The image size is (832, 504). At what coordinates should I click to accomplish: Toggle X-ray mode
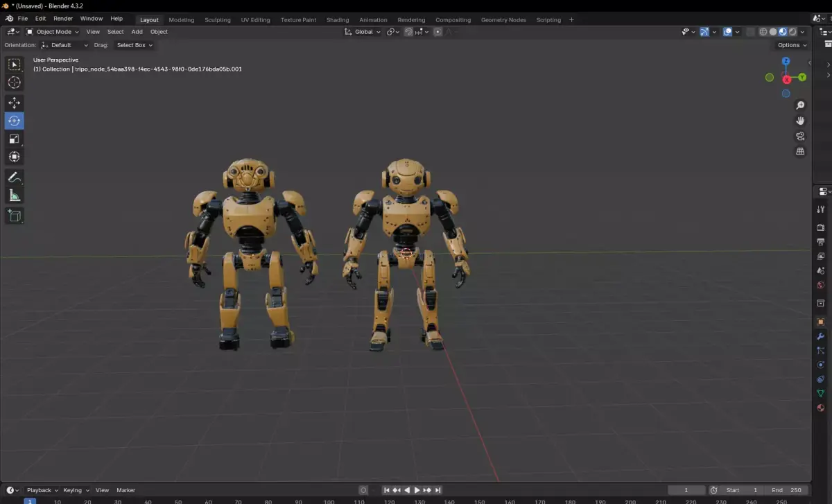click(751, 32)
